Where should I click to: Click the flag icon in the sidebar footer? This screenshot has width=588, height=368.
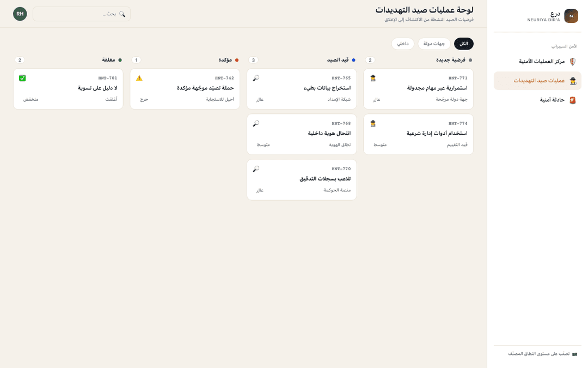pos(574,354)
